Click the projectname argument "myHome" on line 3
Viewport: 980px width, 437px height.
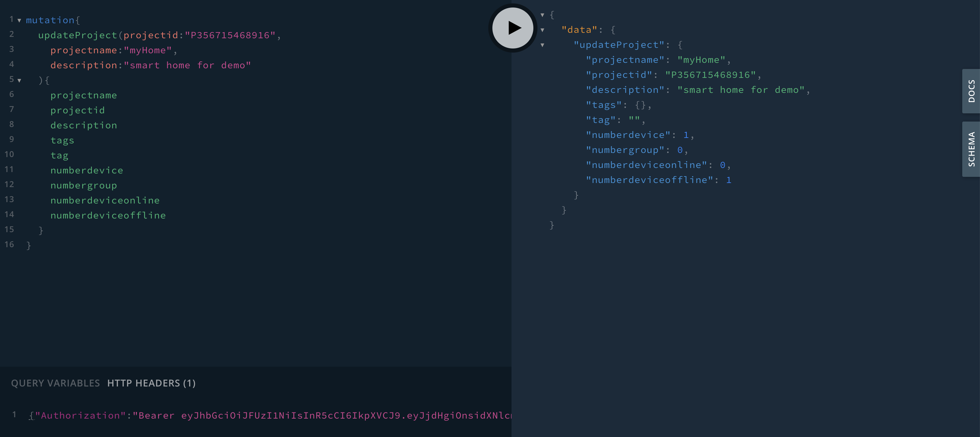148,50
